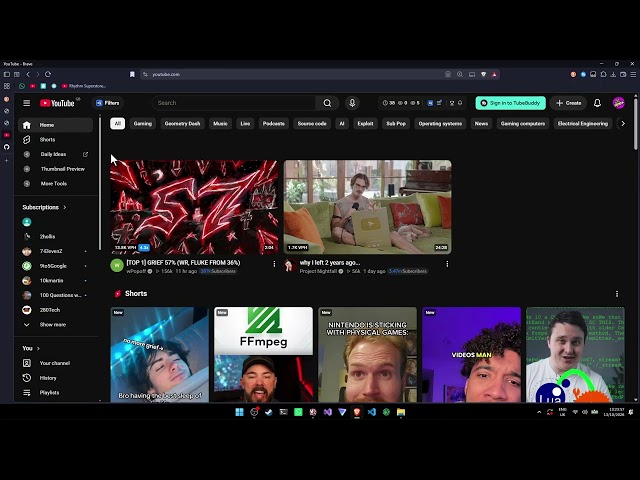Open the Shorts shelf options menu

(617, 294)
